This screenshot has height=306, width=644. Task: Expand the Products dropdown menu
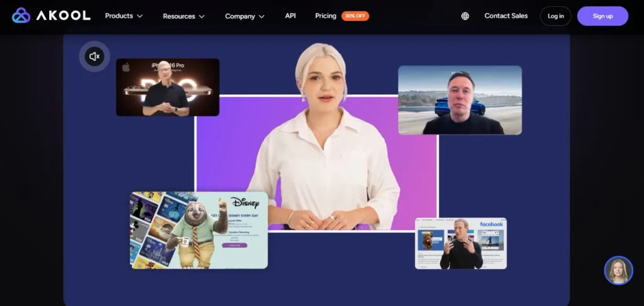[124, 16]
